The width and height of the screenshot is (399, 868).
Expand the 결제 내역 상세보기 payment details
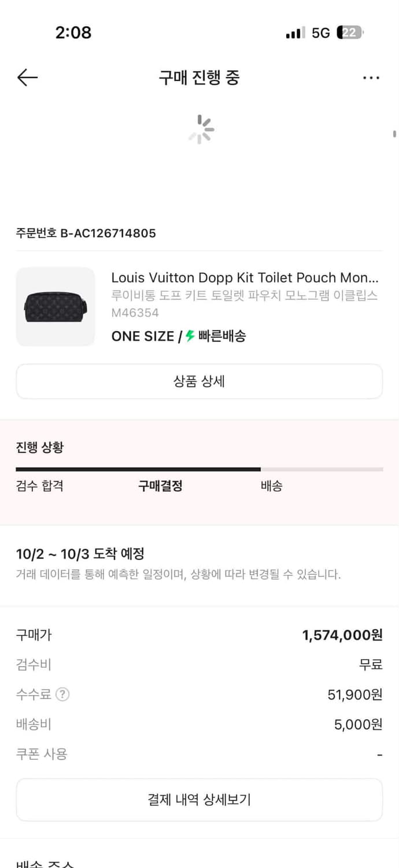(199, 799)
